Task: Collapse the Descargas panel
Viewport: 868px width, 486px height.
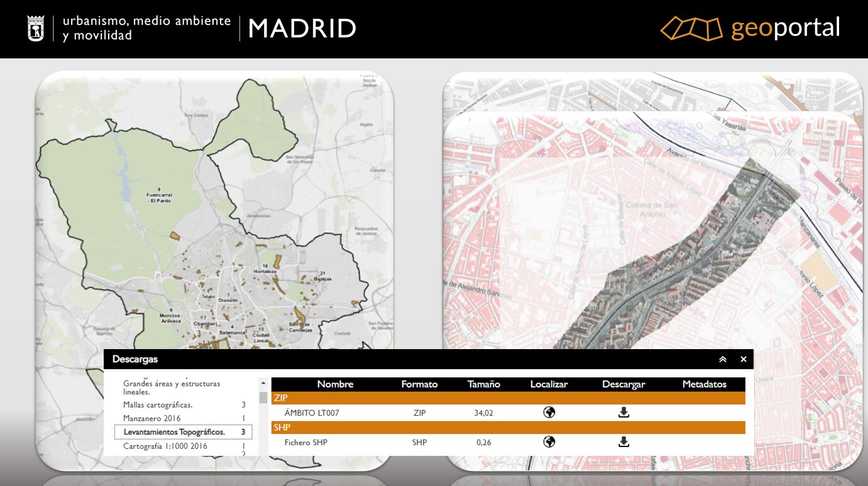Action: [x=723, y=359]
